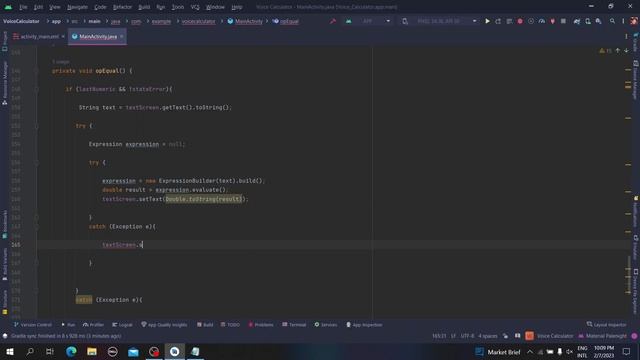640x360 pixels.
Task: Open editor tabs more options menu
Action: [626, 37]
